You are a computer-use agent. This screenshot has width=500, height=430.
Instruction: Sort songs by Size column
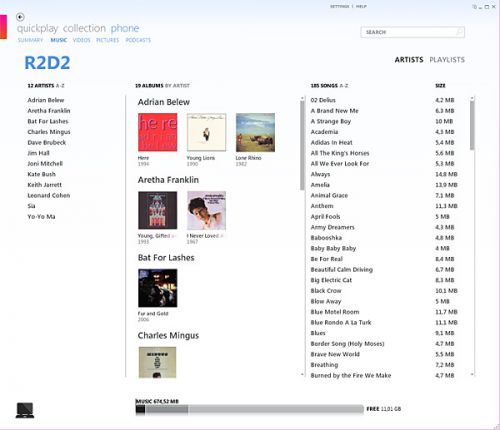440,86
